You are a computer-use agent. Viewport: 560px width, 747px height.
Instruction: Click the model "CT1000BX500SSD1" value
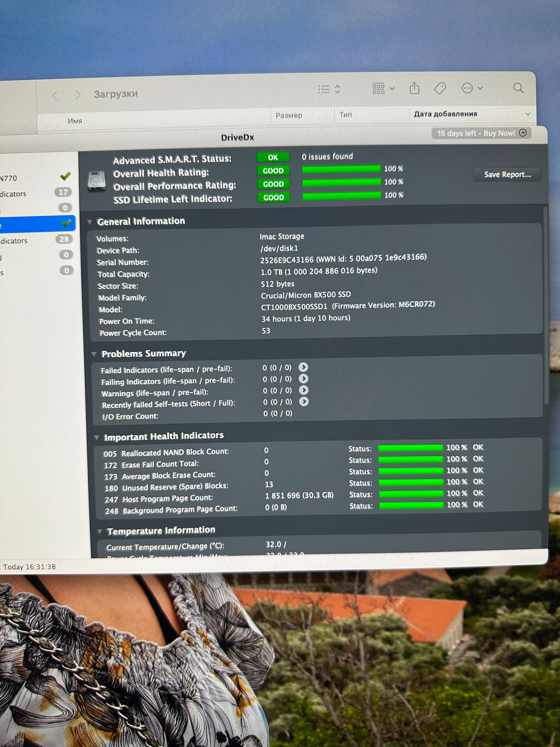(x=294, y=307)
